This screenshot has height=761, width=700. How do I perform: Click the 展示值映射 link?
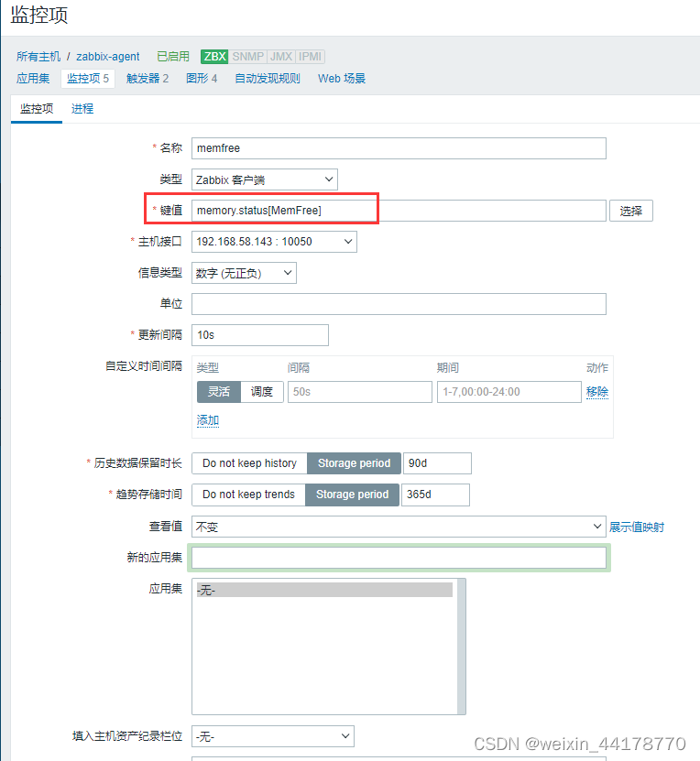(637, 527)
